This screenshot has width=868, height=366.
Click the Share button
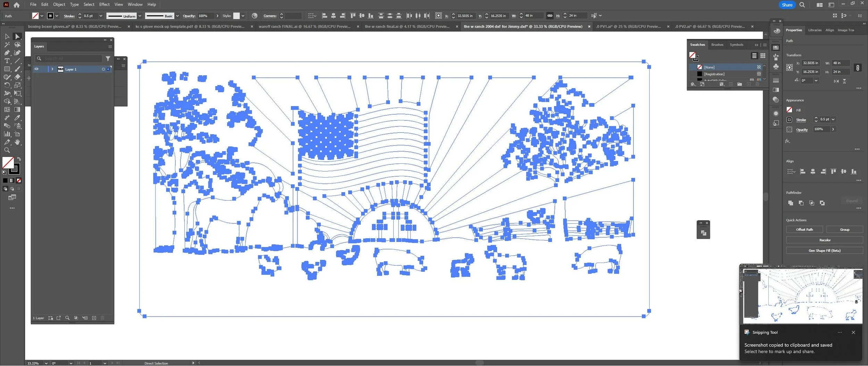coord(787,5)
